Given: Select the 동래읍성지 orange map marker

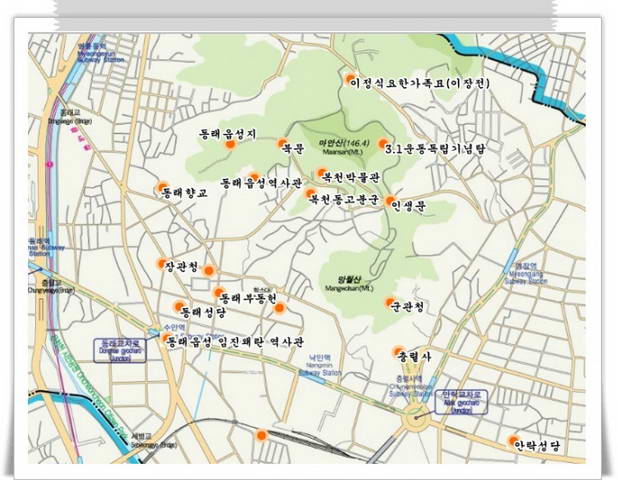Looking at the screenshot, I should (229, 145).
